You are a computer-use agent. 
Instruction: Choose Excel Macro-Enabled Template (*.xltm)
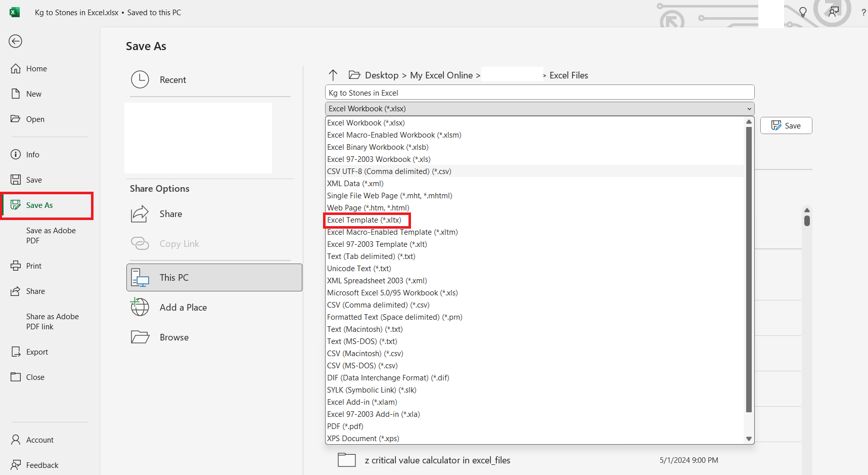pyautogui.click(x=535, y=232)
